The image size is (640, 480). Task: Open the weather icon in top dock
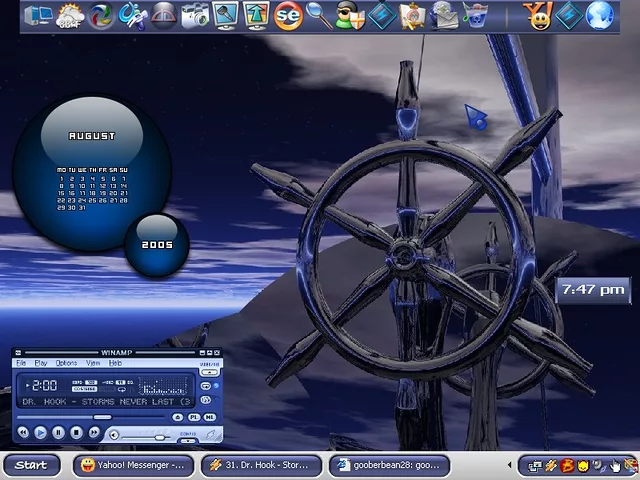point(71,15)
